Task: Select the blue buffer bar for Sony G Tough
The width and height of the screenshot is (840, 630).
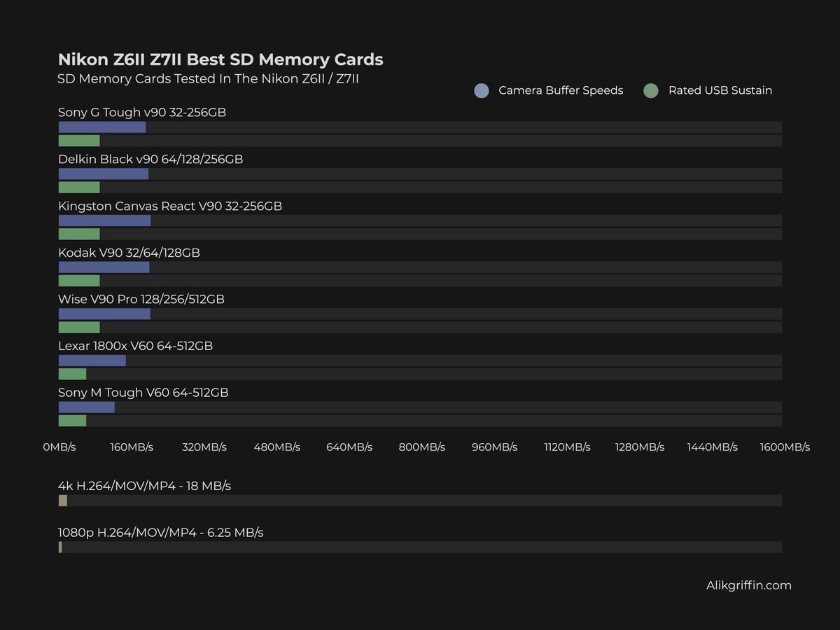Action: click(101, 127)
